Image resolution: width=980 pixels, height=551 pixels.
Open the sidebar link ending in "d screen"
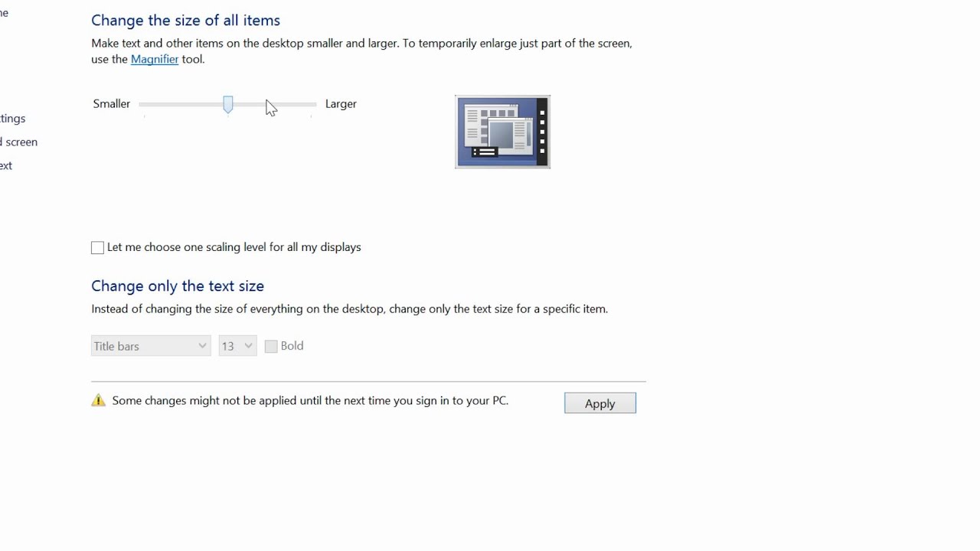19,142
